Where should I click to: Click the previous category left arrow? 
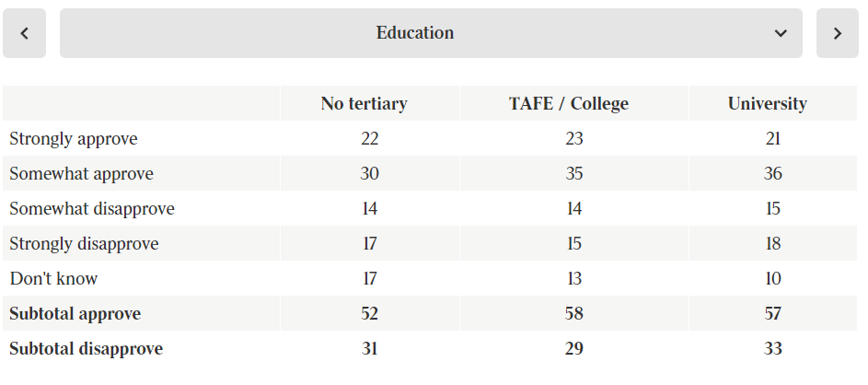coord(24,33)
